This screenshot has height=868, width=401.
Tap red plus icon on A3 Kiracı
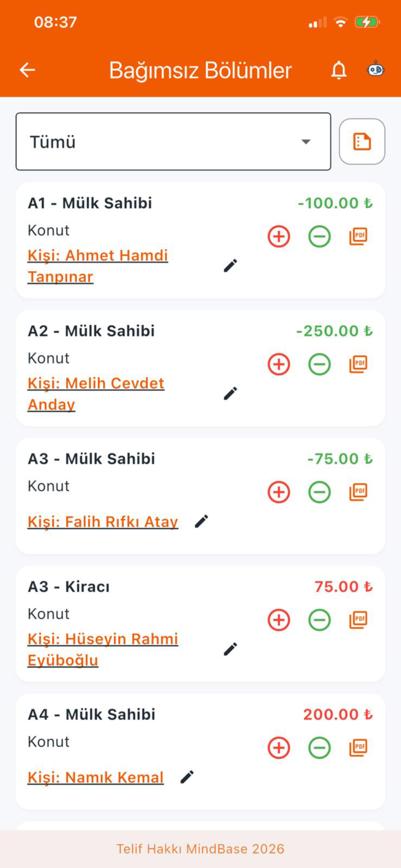click(x=279, y=620)
